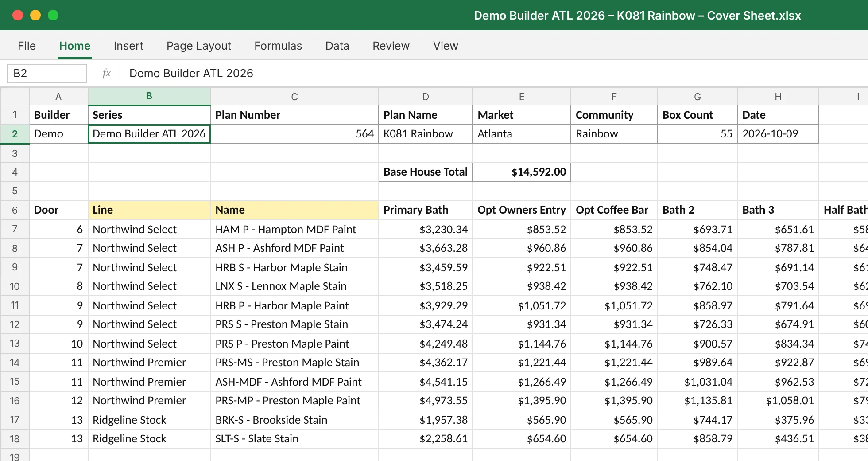Select the date cell 2026-10-09
This screenshot has height=461, width=868.
(778, 134)
